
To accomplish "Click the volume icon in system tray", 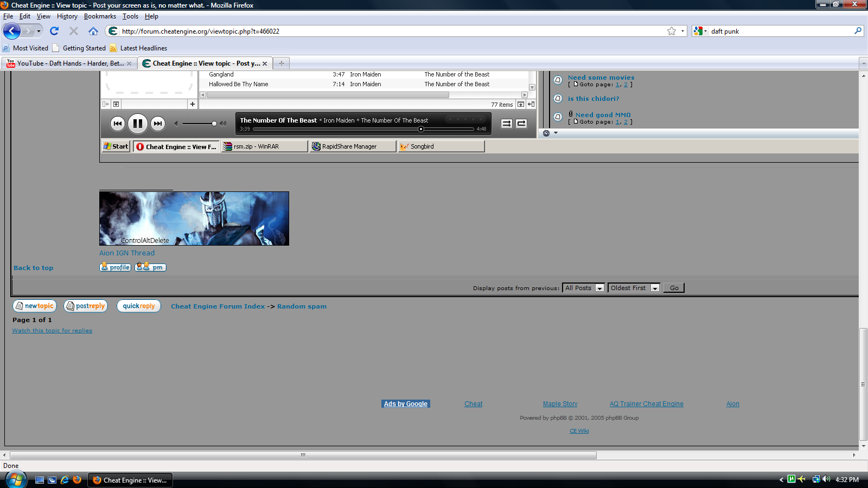I will pyautogui.click(x=826, y=479).
